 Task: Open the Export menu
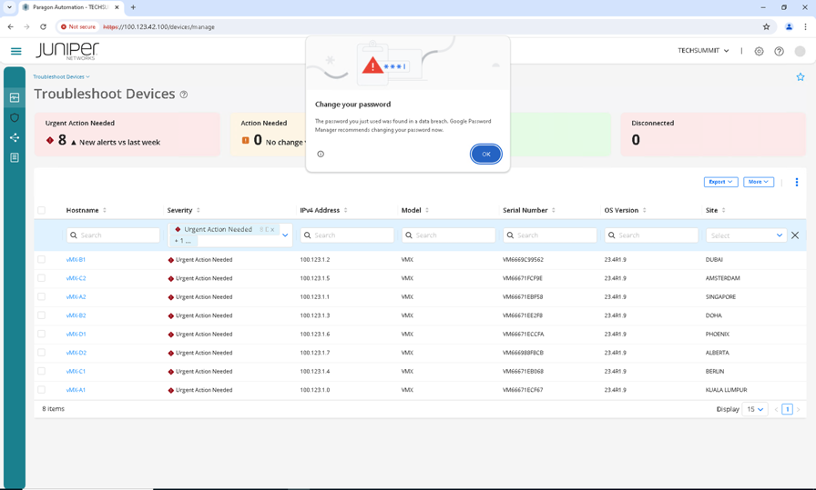pos(720,182)
